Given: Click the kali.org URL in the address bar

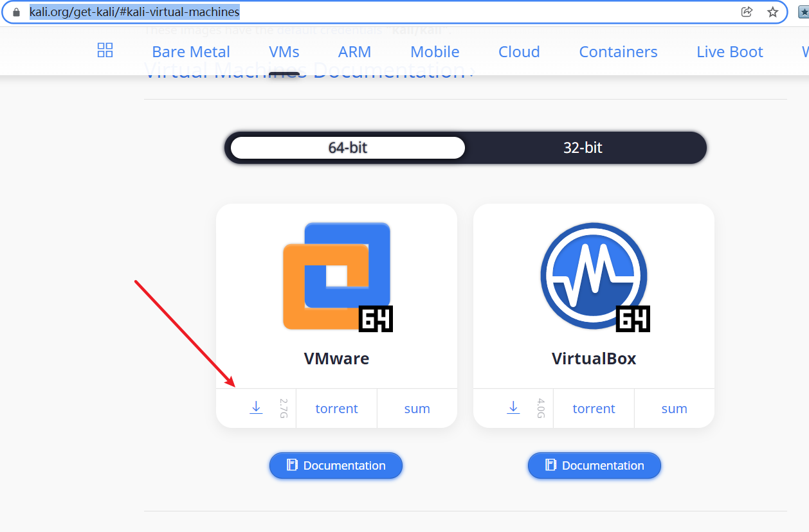Looking at the screenshot, I should point(134,12).
